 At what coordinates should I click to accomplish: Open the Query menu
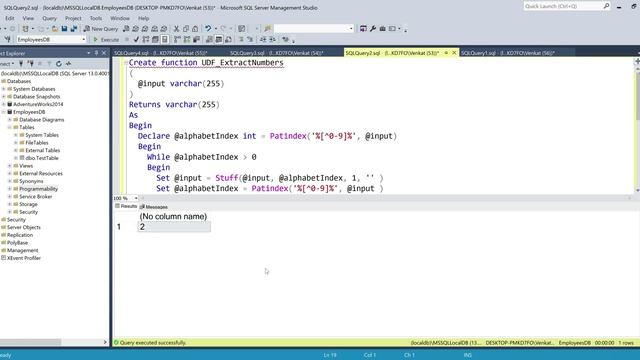(x=49, y=18)
